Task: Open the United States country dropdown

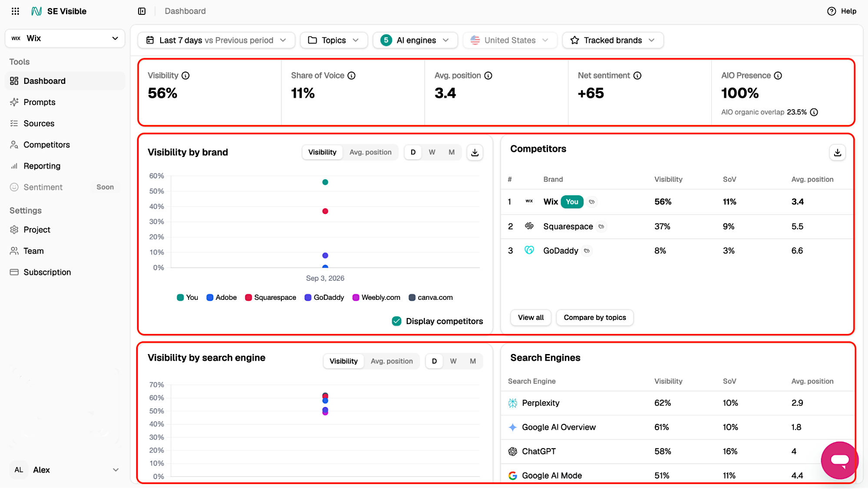Action: 510,40
